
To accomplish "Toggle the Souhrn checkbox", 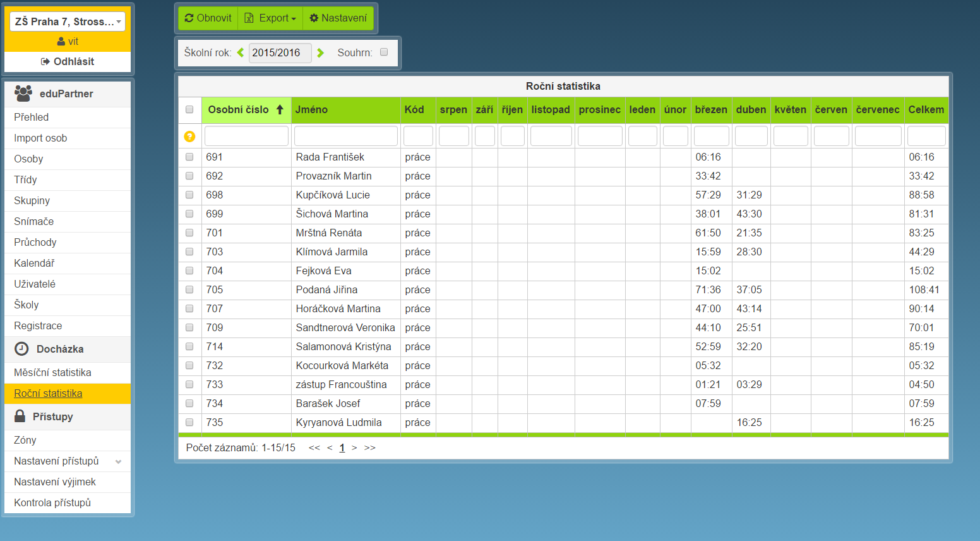I will 384,52.
